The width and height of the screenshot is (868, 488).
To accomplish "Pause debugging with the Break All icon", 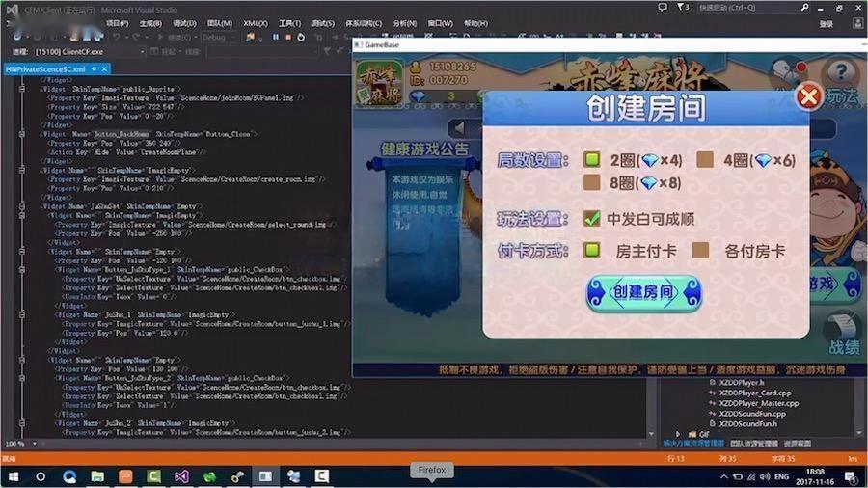I will (x=276, y=37).
